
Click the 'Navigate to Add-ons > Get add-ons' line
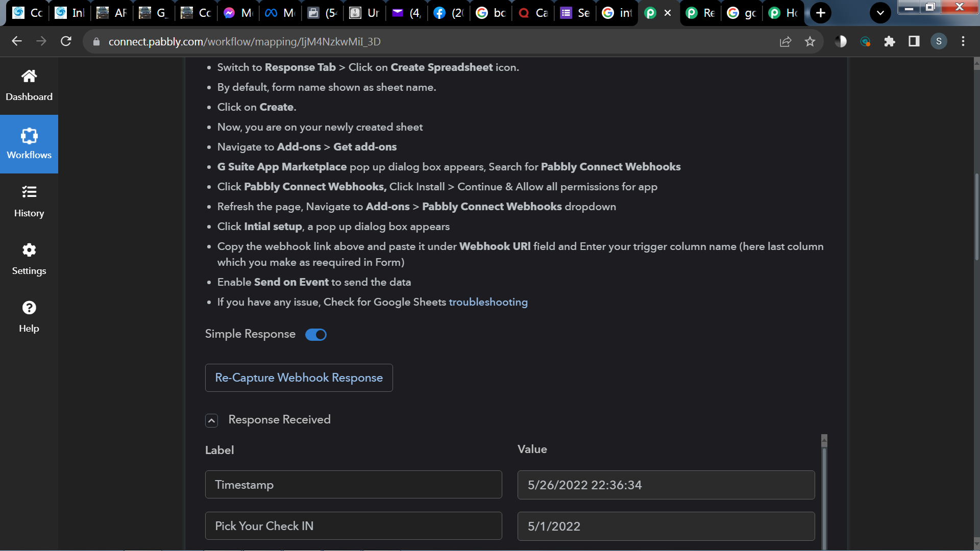pyautogui.click(x=307, y=147)
